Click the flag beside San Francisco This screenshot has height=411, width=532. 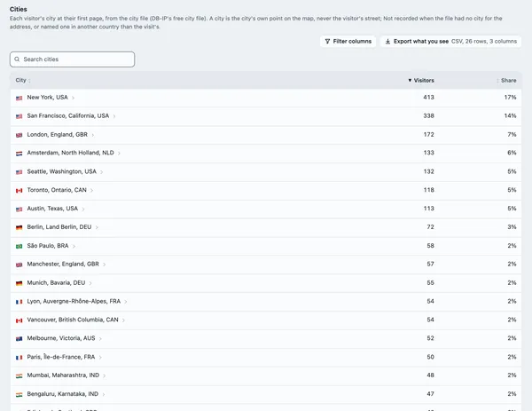tap(19, 116)
